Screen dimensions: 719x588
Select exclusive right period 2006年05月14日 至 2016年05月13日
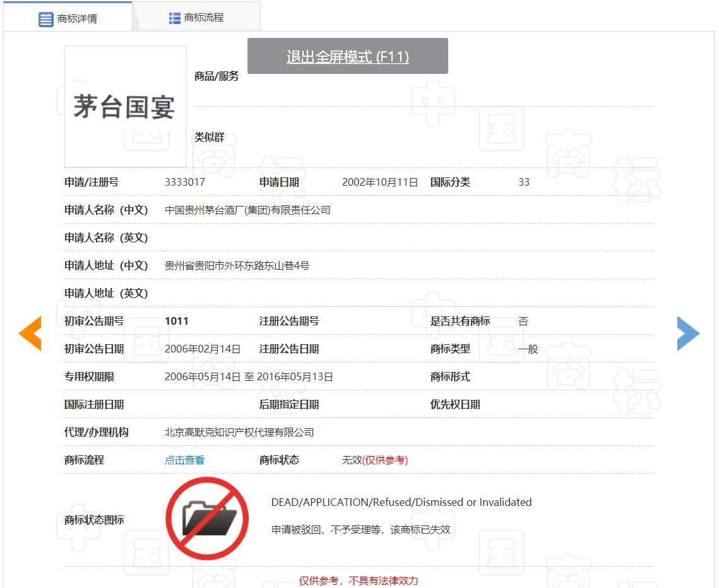pos(249,376)
